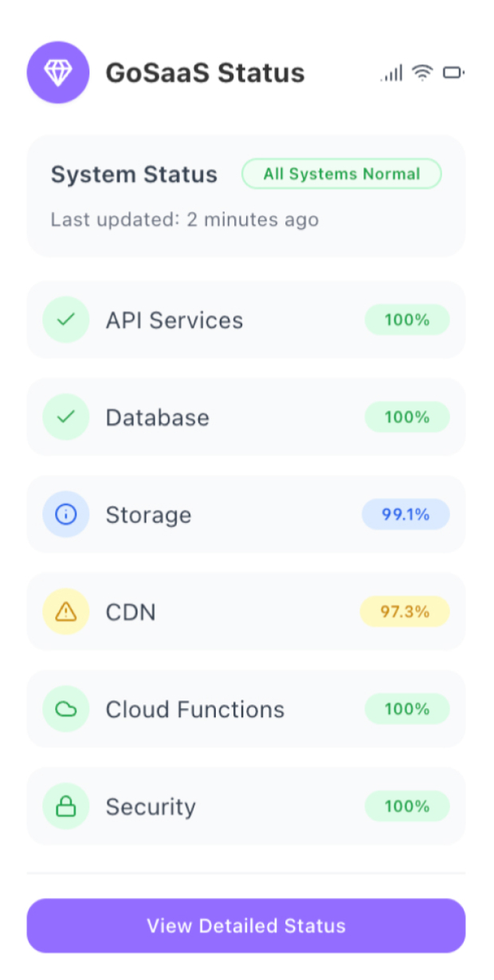Click the Cloud Functions cloud icon
Image resolution: width=494 pixels, height=980 pixels.
tap(65, 708)
